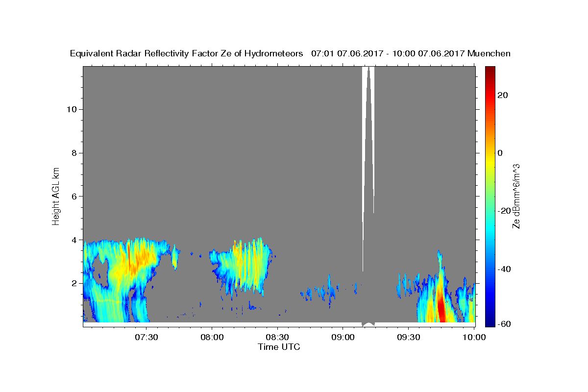
Task: Click the dark red top of colorbar
Action: click(x=490, y=70)
